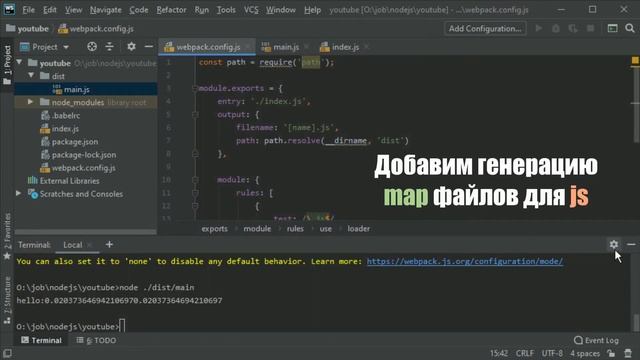Close the main.js editor tab
Image resolution: width=640 pixels, height=360 pixels.
307,47
